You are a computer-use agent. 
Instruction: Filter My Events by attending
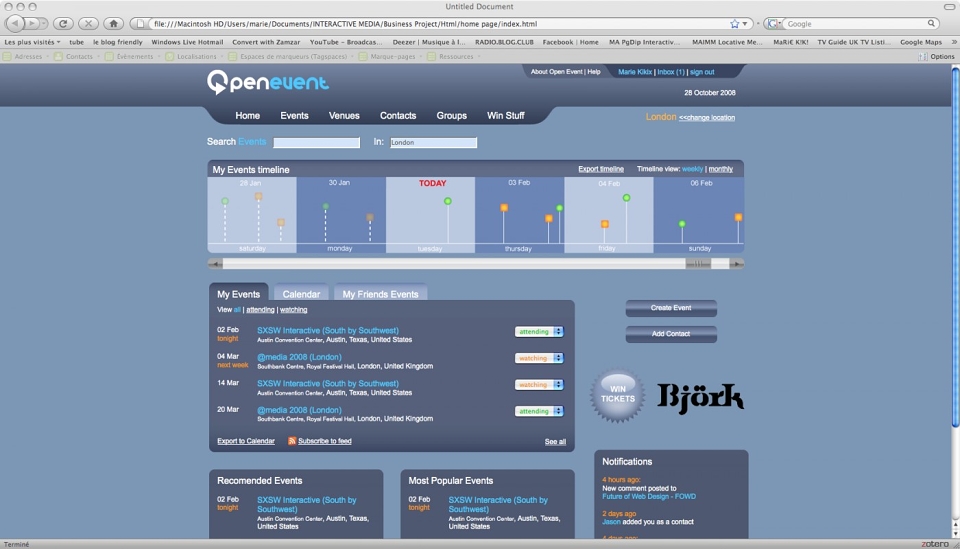point(260,310)
